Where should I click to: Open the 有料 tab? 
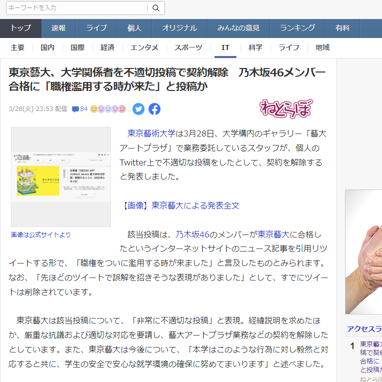pyautogui.click(x=343, y=28)
